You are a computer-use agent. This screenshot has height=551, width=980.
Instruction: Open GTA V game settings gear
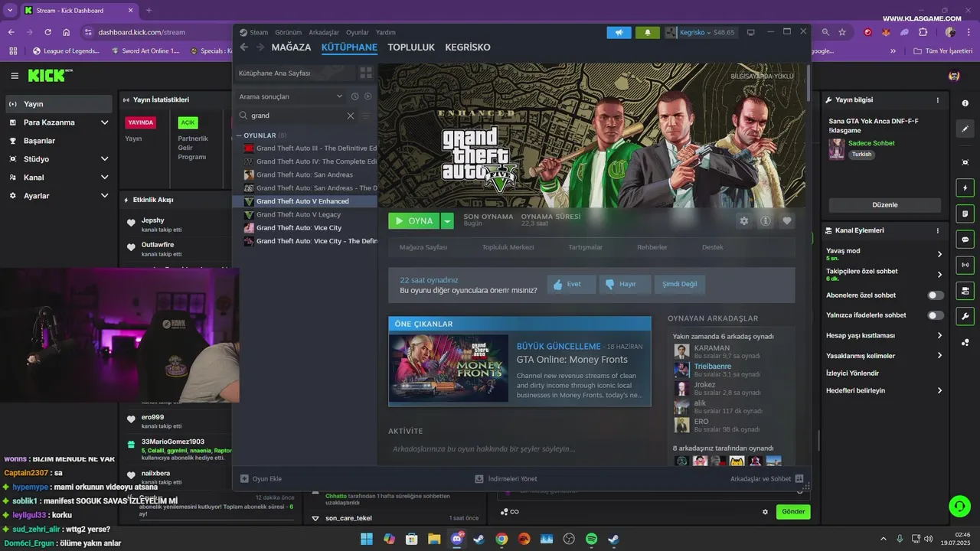[743, 221]
